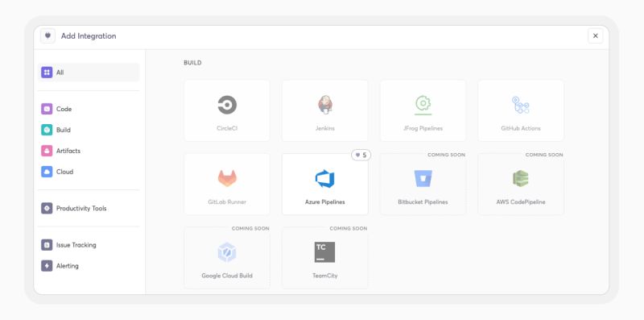The image size is (644, 320).
Task: Filter by the Productivity Tools label
Action: [81, 208]
